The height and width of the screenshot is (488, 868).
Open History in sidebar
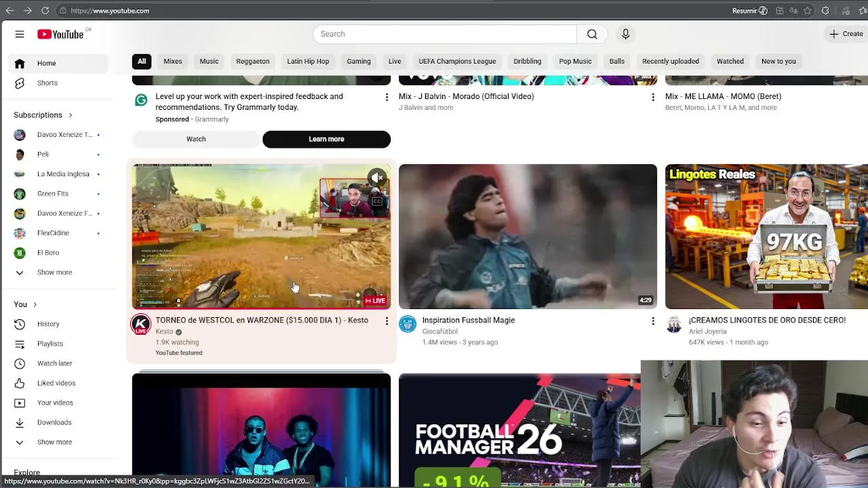point(58,324)
